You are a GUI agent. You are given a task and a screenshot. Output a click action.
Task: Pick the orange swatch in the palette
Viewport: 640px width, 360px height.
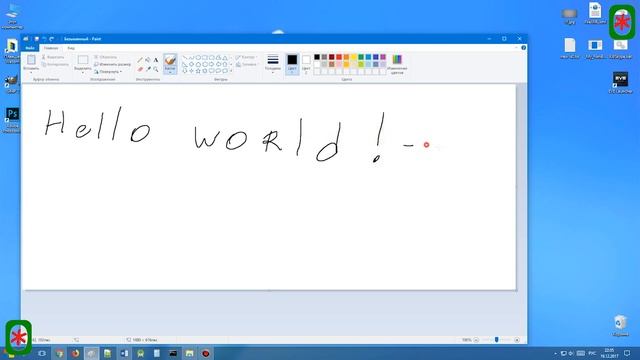coord(346,57)
